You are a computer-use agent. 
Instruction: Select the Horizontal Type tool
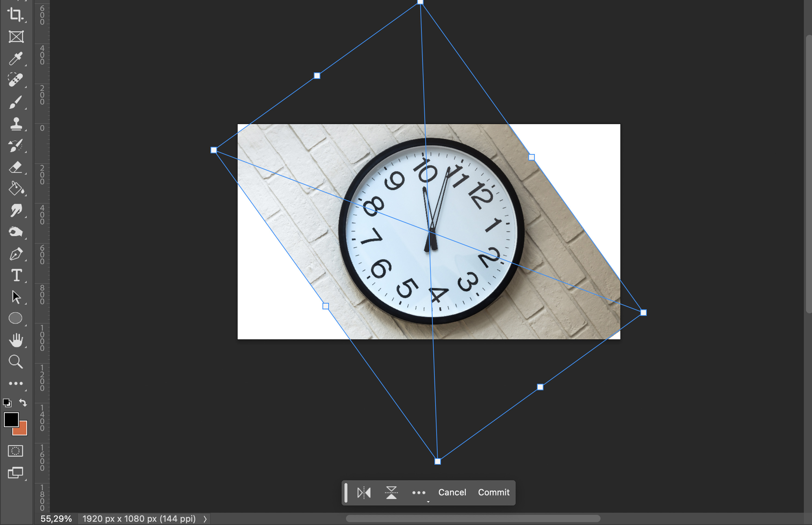click(16, 276)
